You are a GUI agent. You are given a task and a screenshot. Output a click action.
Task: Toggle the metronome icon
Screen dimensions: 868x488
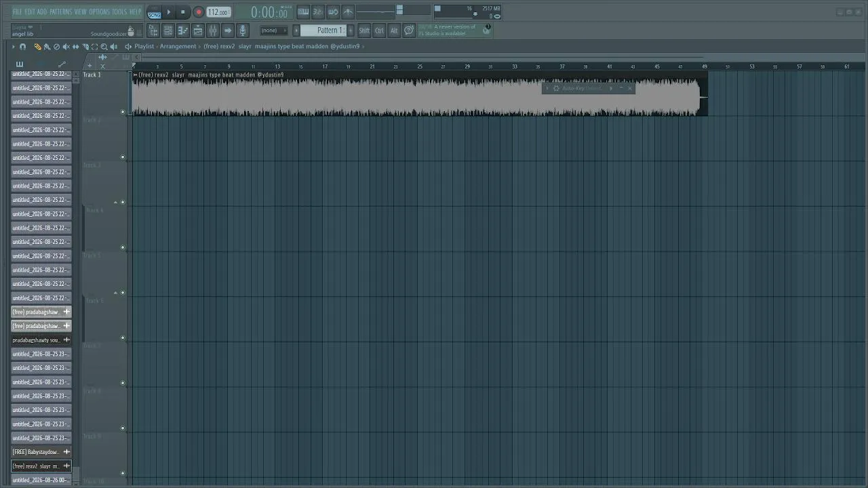tap(348, 12)
